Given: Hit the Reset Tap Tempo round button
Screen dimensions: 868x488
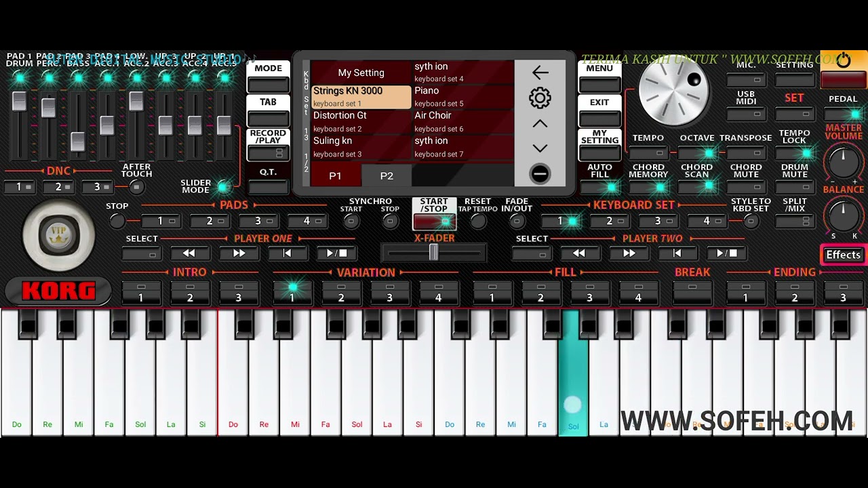Looking at the screenshot, I should [478, 221].
